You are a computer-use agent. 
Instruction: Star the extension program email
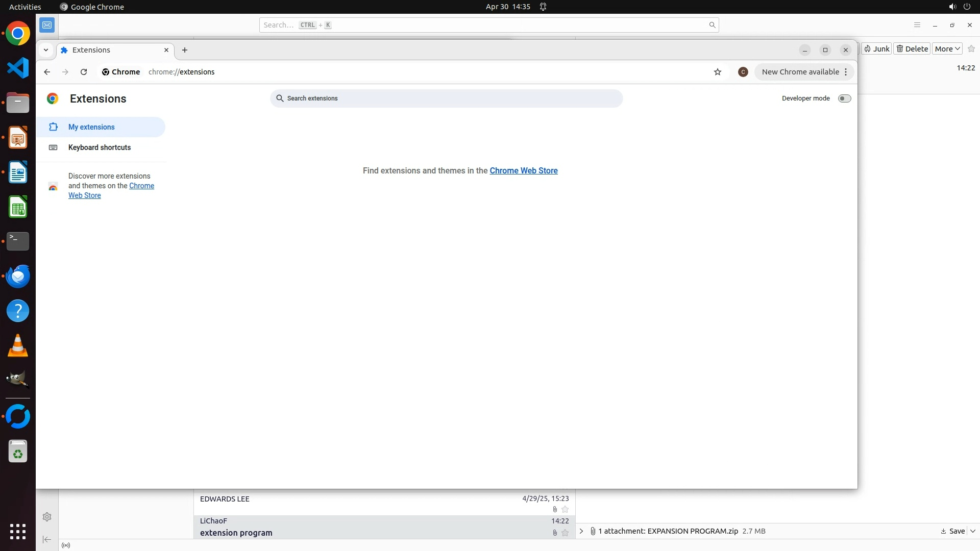(x=565, y=533)
